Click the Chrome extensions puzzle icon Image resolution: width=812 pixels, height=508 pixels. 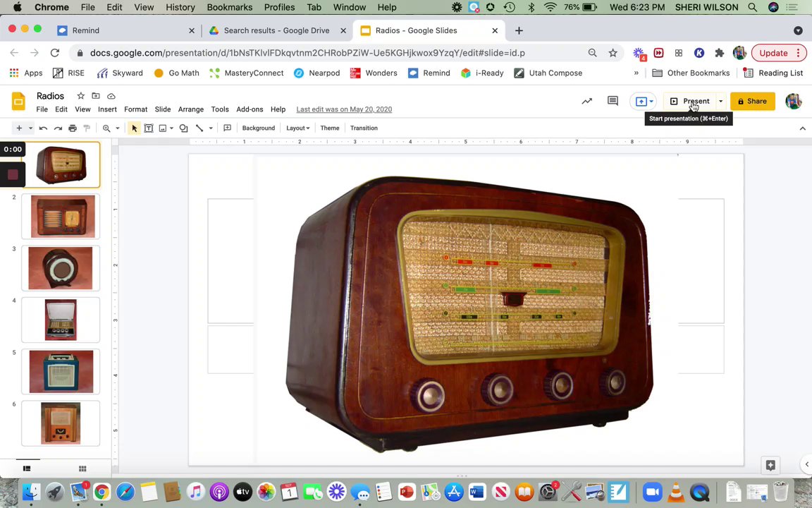tap(719, 53)
